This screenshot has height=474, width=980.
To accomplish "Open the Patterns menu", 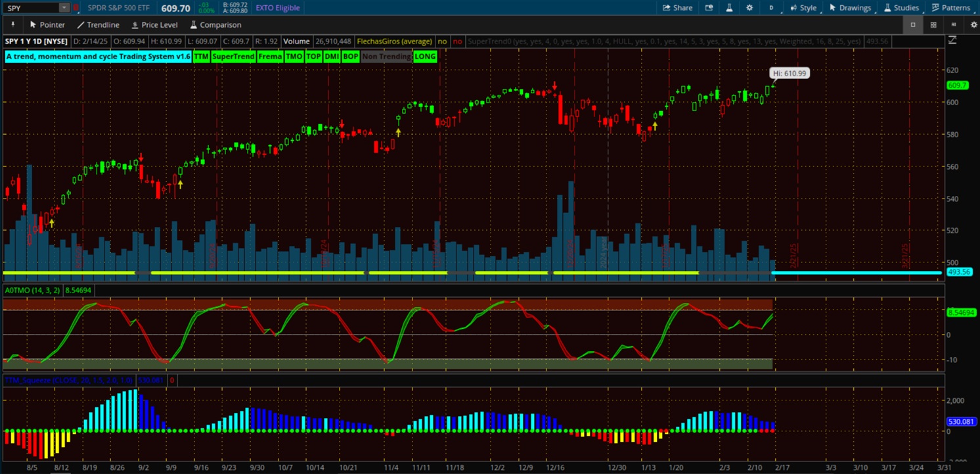I will click(x=950, y=8).
